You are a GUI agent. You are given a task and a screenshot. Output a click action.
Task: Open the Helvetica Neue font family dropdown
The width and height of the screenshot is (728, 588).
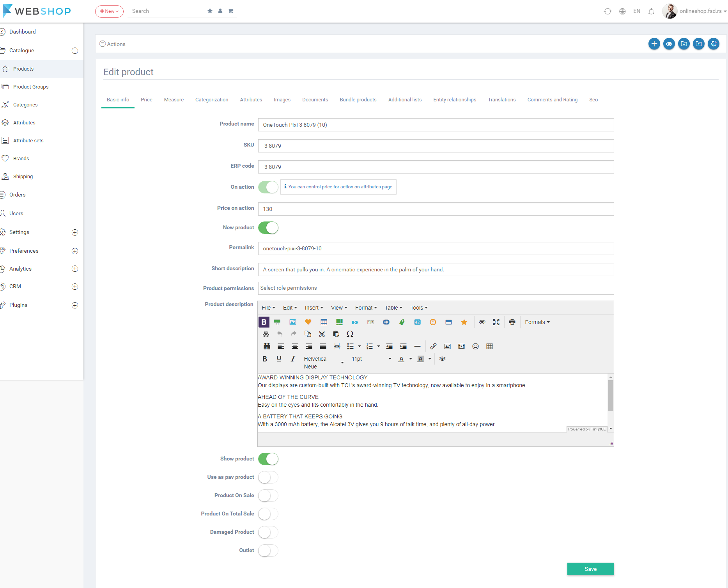tap(323, 363)
